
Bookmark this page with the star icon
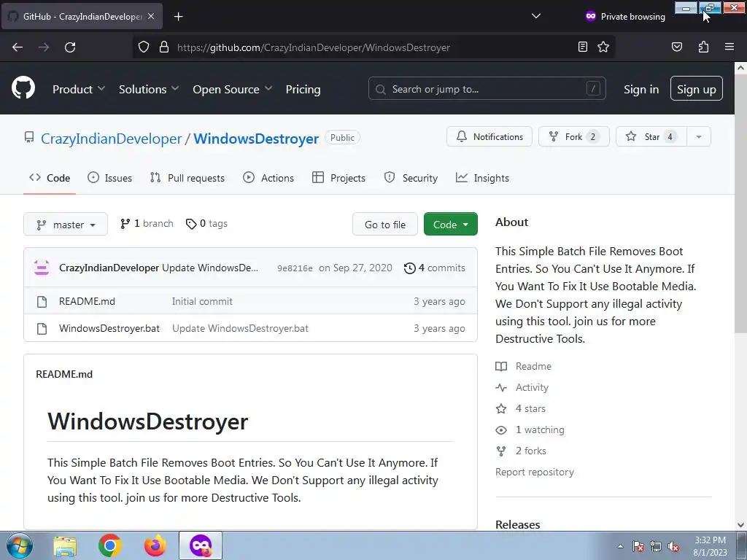click(x=603, y=47)
